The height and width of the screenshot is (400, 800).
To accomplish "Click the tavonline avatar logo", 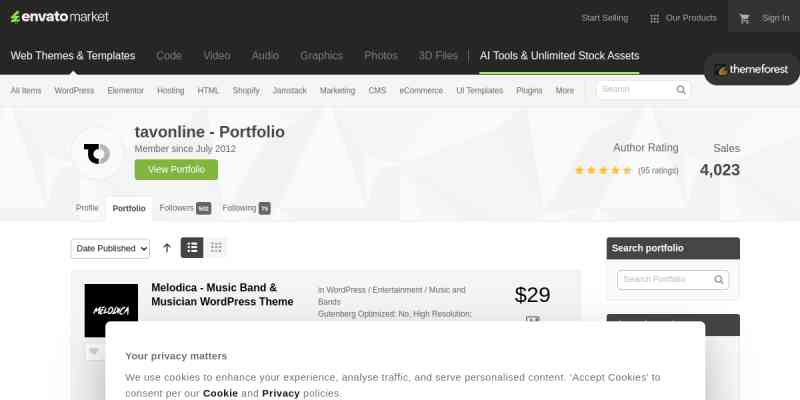I will 97,154.
